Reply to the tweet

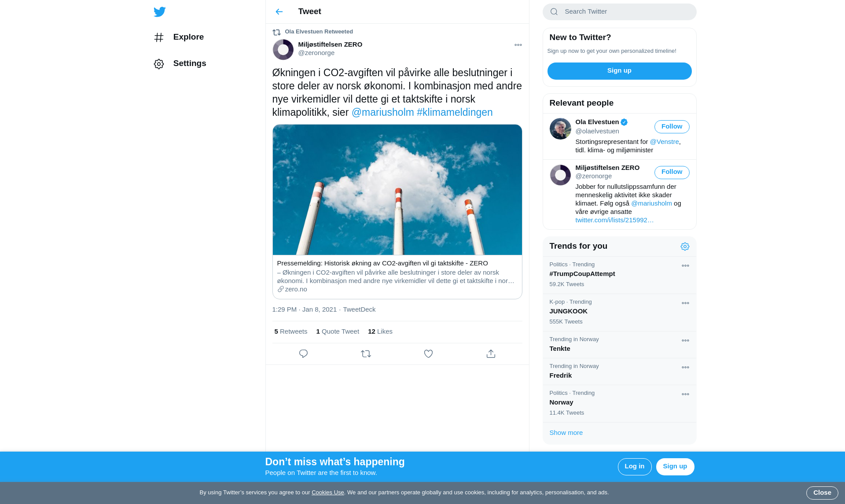tap(303, 353)
